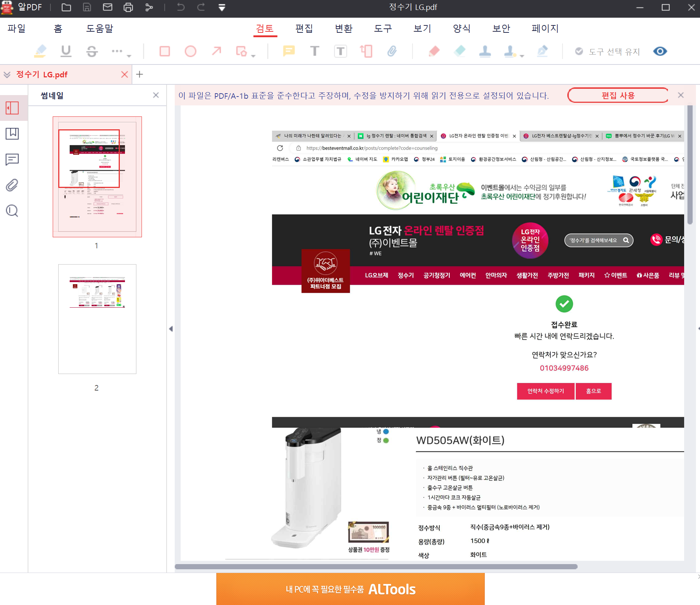
Task: Click the vertical scrollbar thumb
Action: (690, 165)
